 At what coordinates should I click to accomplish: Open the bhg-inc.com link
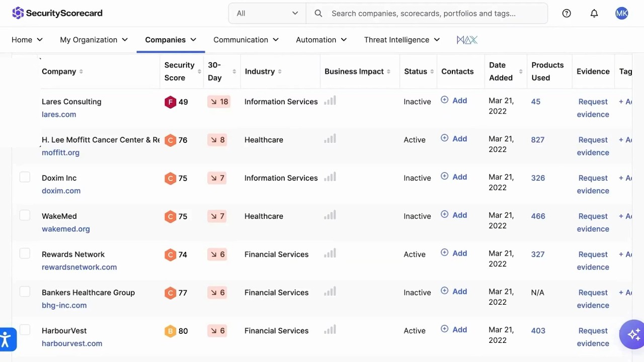64,306
